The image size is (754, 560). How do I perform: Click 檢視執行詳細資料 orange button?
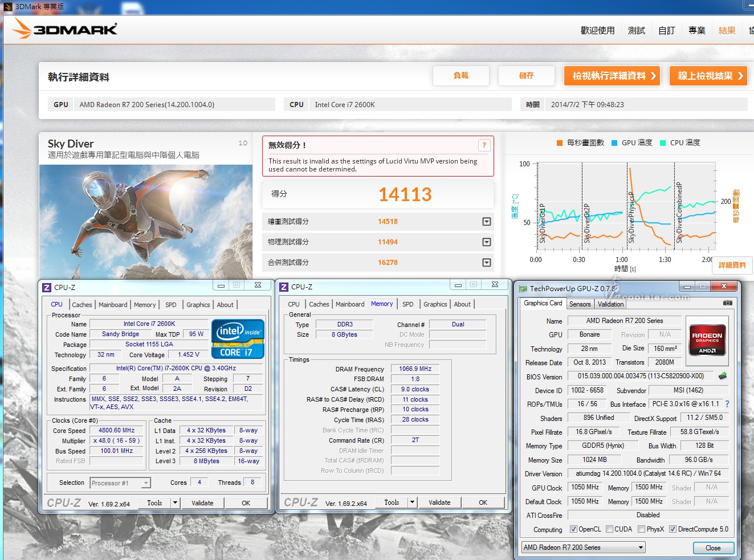click(x=613, y=75)
